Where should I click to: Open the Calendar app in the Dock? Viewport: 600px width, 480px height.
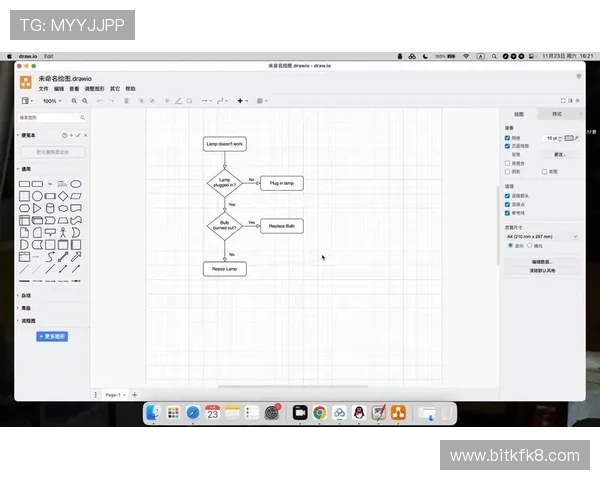point(212,413)
